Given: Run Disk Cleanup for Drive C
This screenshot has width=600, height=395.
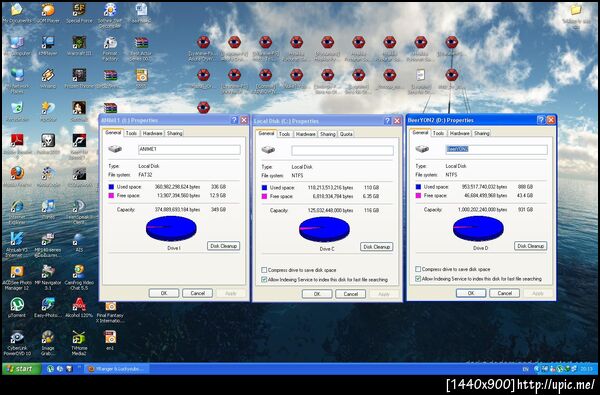Looking at the screenshot, I should pyautogui.click(x=377, y=247).
